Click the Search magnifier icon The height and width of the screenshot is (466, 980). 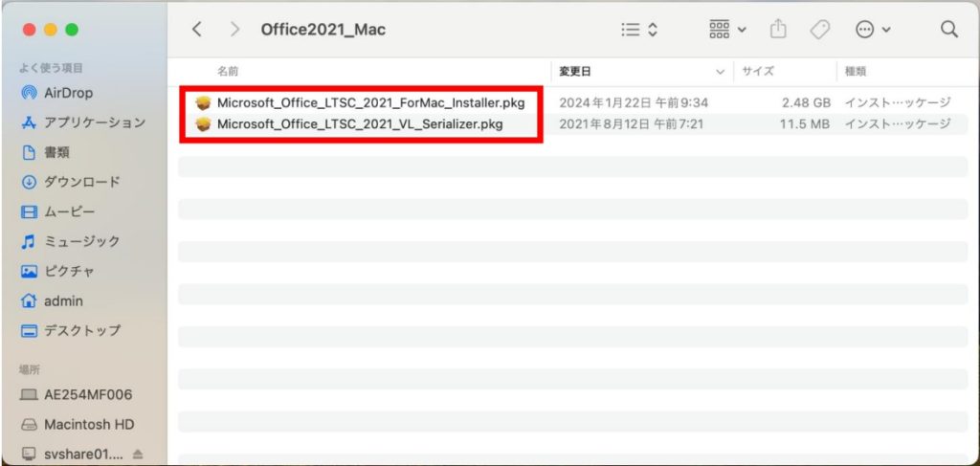coord(948,30)
